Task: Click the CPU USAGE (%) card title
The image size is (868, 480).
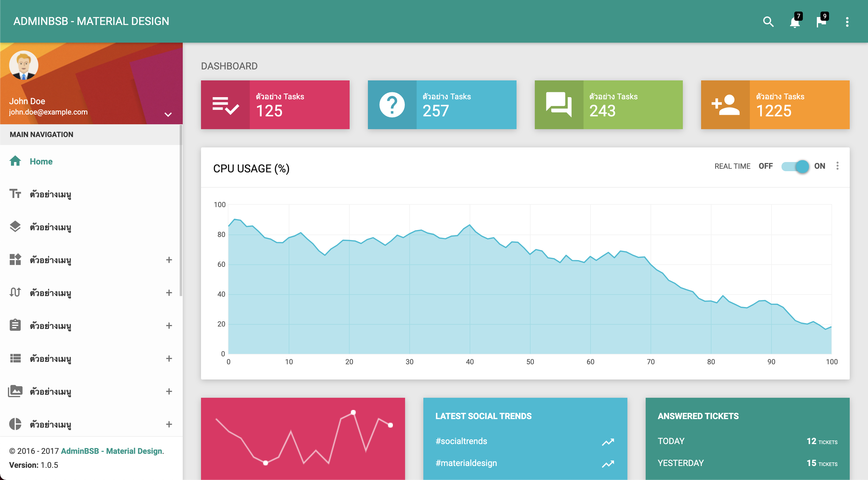Action: point(251,168)
